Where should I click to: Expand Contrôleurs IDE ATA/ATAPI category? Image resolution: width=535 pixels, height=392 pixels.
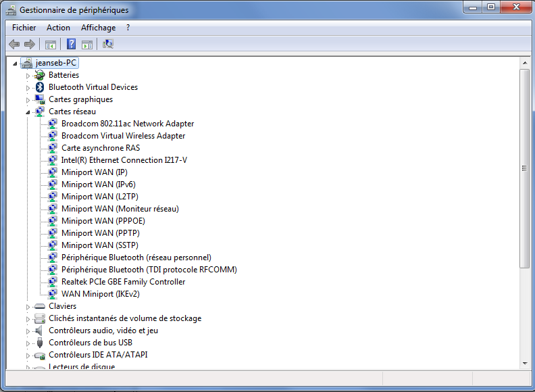28,356
